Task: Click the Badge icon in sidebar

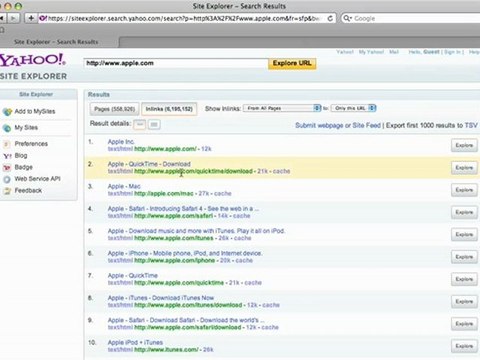Action: click(7, 167)
